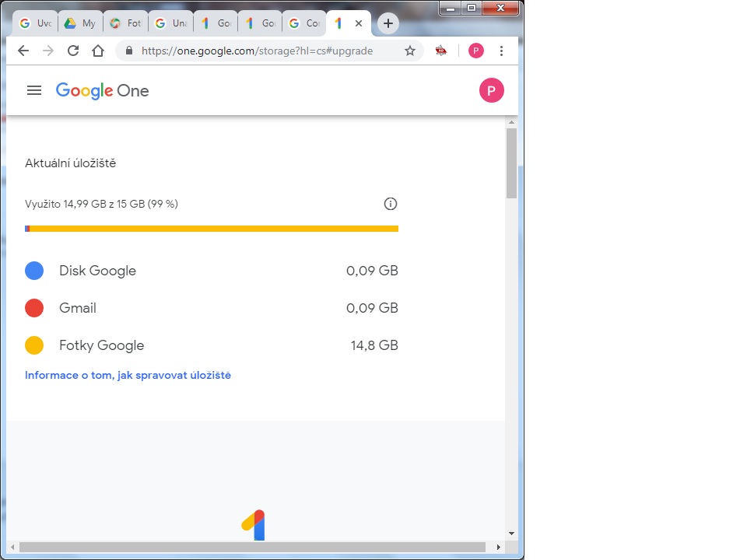Show storage info via the info icon
Viewport: 747px width, 560px height.
(391, 204)
